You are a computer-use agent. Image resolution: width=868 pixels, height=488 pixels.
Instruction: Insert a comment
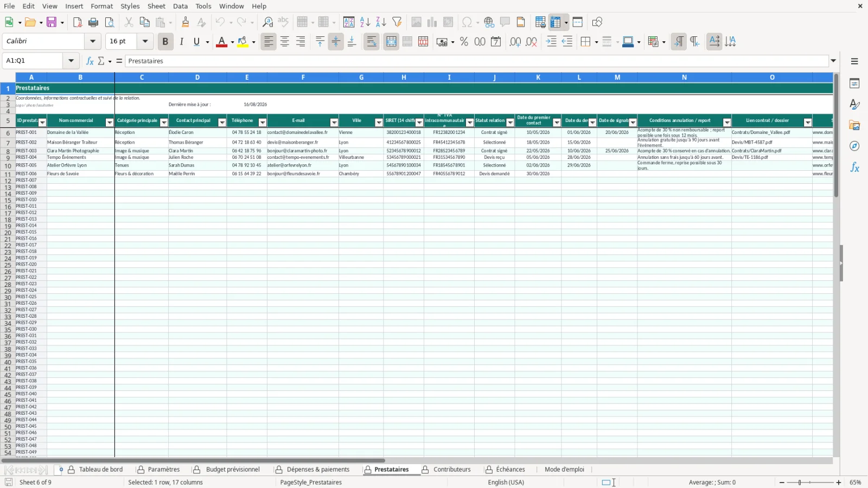click(x=505, y=22)
